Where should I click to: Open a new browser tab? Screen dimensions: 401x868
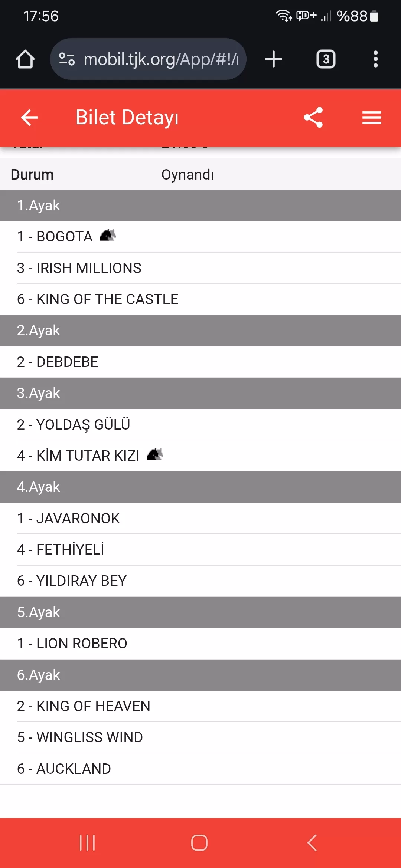pyautogui.click(x=274, y=59)
